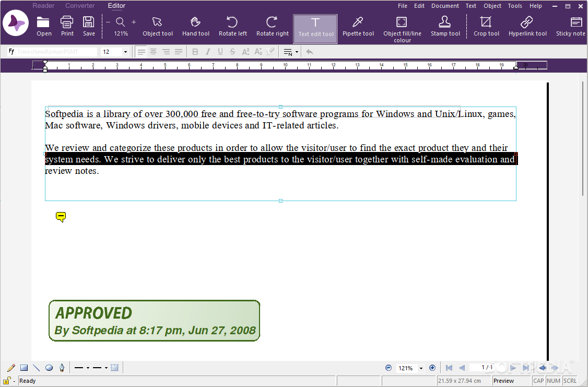
Task: Zoom in using bottom plus button
Action: click(x=432, y=368)
